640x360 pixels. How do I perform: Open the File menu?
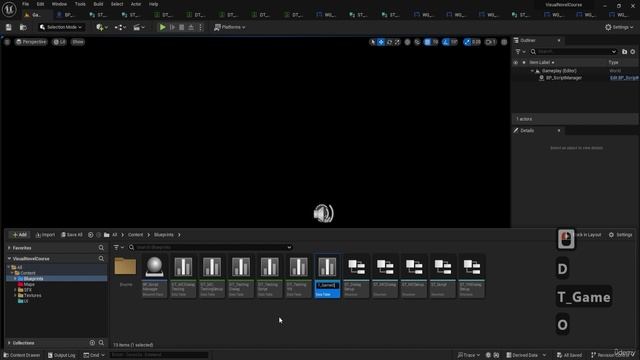tap(25, 4)
